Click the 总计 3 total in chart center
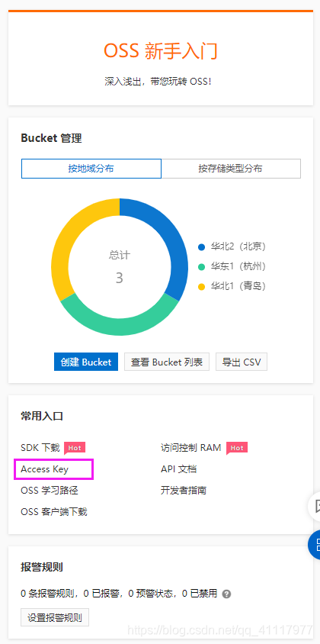Screen dimensions: 320x644 (x=120, y=267)
